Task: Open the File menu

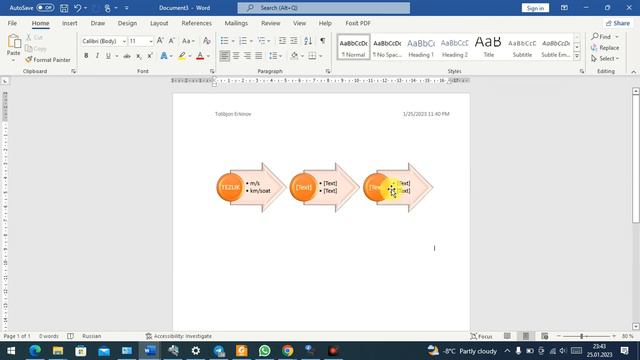Action: 12,23
